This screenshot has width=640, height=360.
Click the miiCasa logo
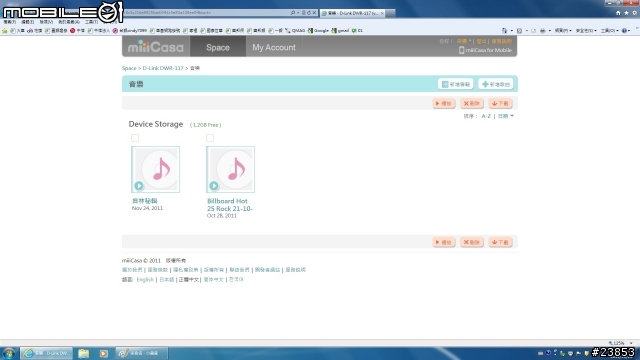156,47
